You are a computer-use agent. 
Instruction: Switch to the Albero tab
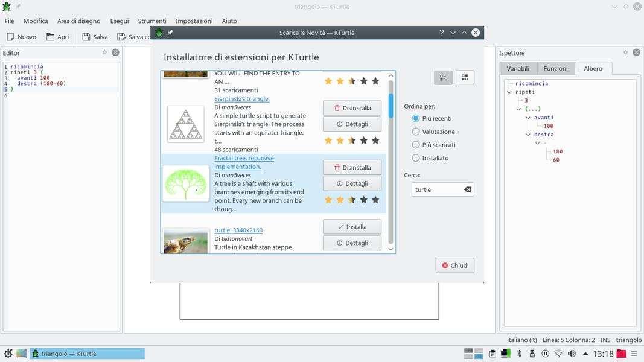click(x=593, y=69)
